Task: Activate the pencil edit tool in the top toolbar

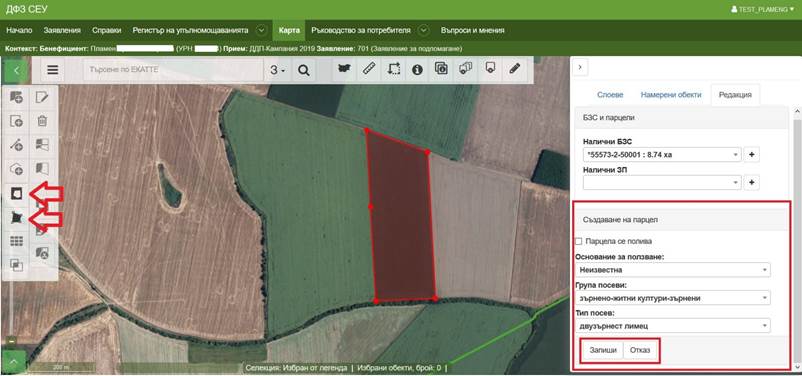Action: [515, 69]
